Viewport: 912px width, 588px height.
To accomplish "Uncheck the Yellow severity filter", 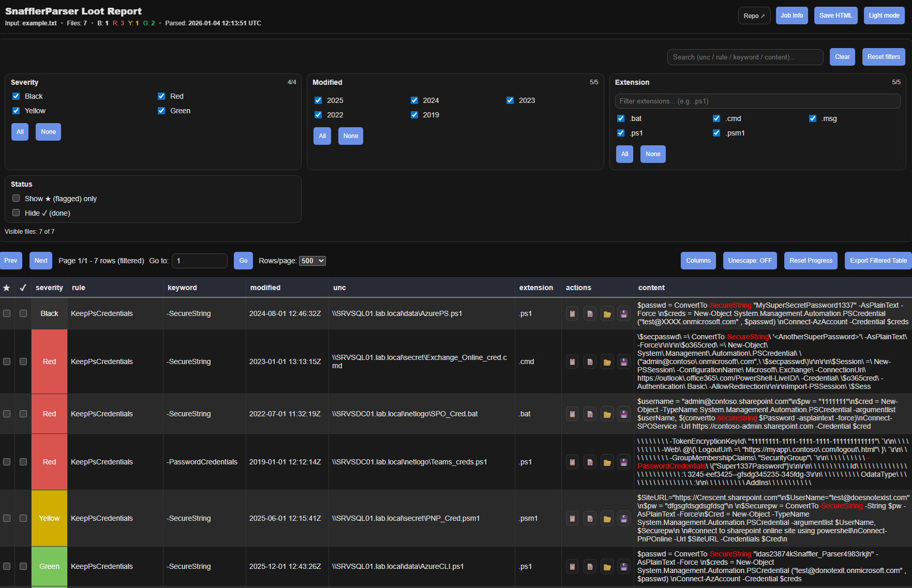I will [16, 111].
